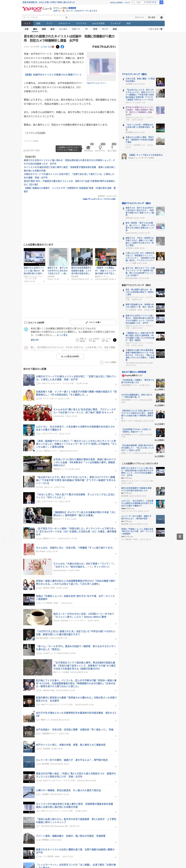Open 購入履歴 link

[152, 18]
